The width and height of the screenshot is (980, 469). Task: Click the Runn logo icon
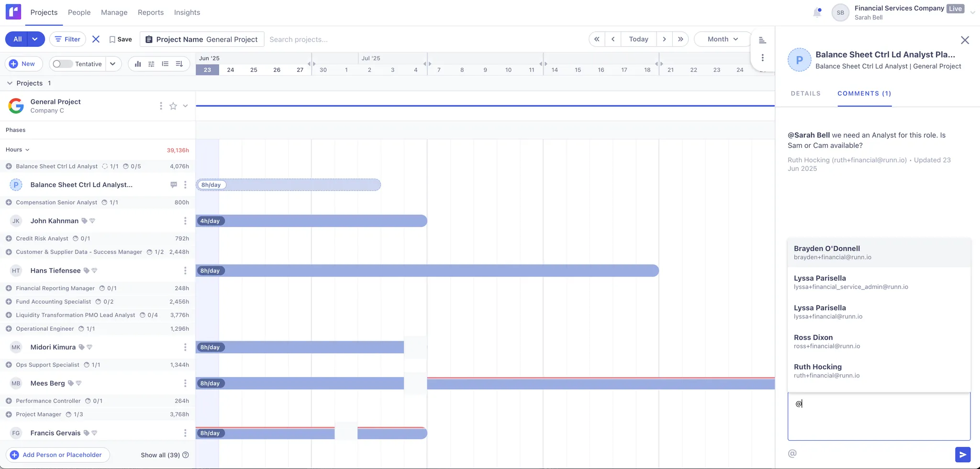tap(13, 12)
